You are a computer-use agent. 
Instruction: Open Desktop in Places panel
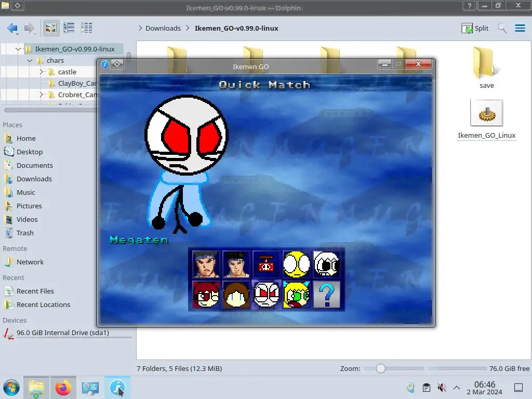[x=30, y=152]
